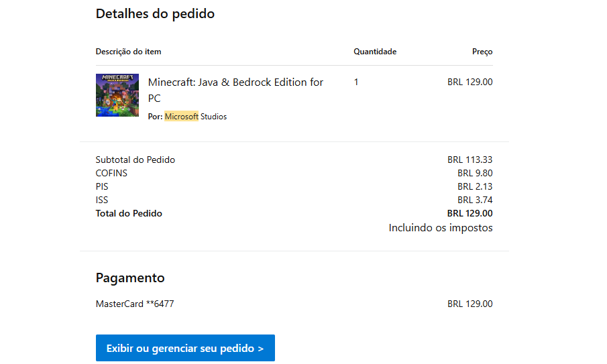This screenshot has height=364, width=607.
Task: Click the 'Preço' column header
Action: pyautogui.click(x=482, y=52)
